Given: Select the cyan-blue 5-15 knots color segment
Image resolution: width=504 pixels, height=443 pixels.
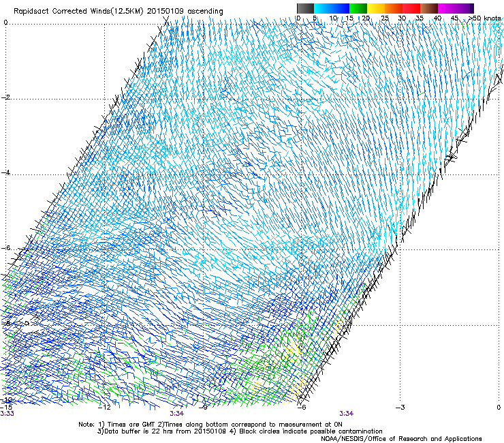Looking at the screenshot, I should 332,8.
